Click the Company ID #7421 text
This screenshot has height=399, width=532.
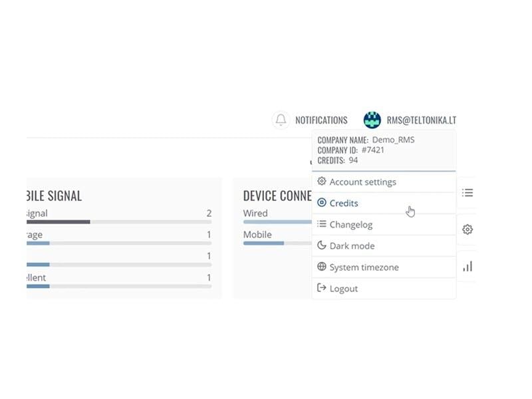(351, 150)
